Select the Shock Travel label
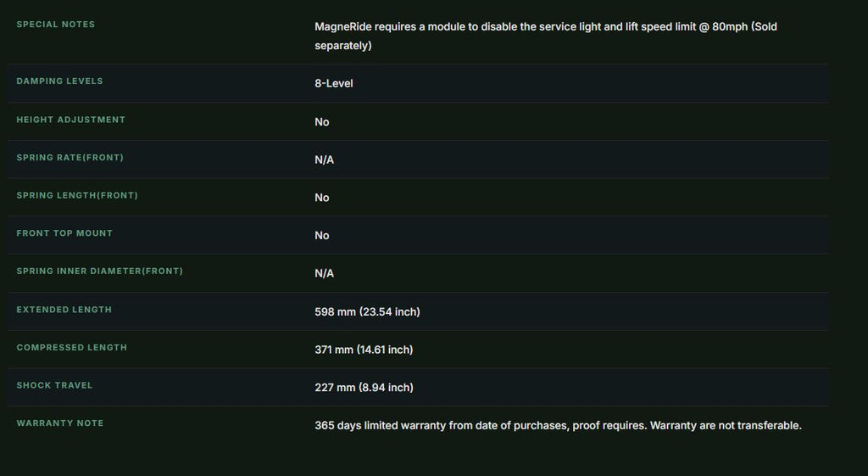 click(x=55, y=385)
